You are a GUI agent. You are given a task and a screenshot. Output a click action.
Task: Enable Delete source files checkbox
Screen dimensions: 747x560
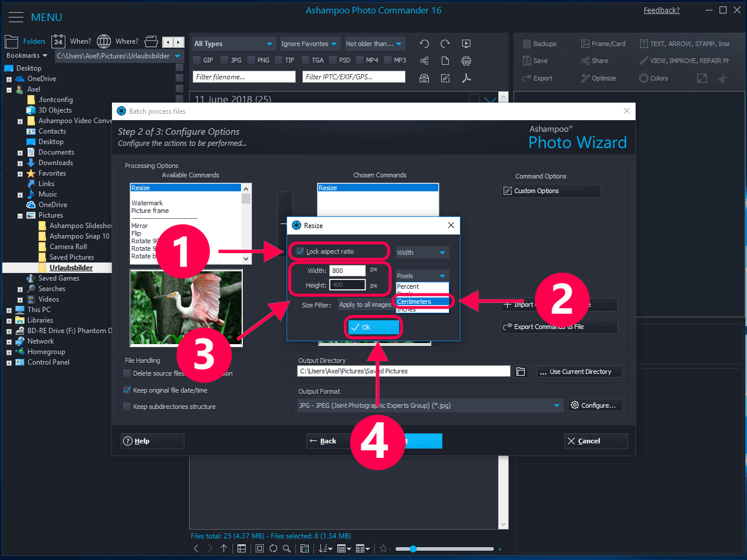[x=127, y=373]
